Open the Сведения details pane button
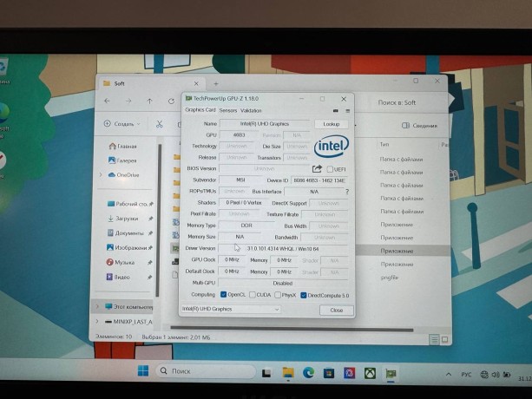Image resolution: width=532 pixels, height=399 pixels. point(420,126)
